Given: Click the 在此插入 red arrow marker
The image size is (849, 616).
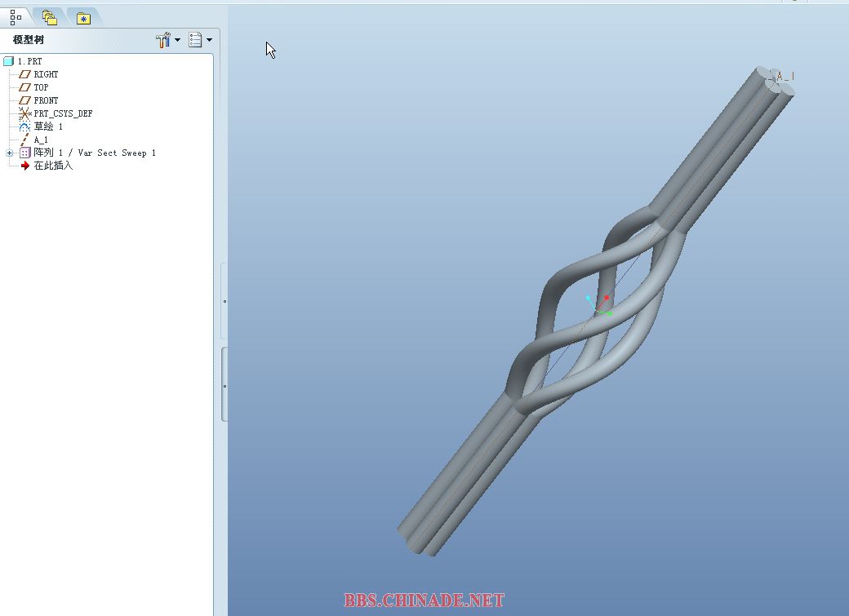Looking at the screenshot, I should click(24, 166).
